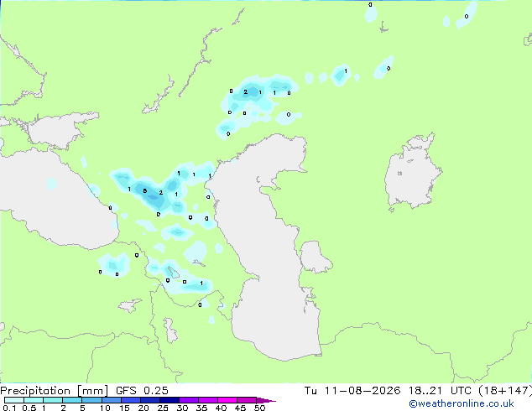The height and width of the screenshot is (411, 532).
Task: Click the 40–45 mm magenta legend swatch
Action: 227,400
